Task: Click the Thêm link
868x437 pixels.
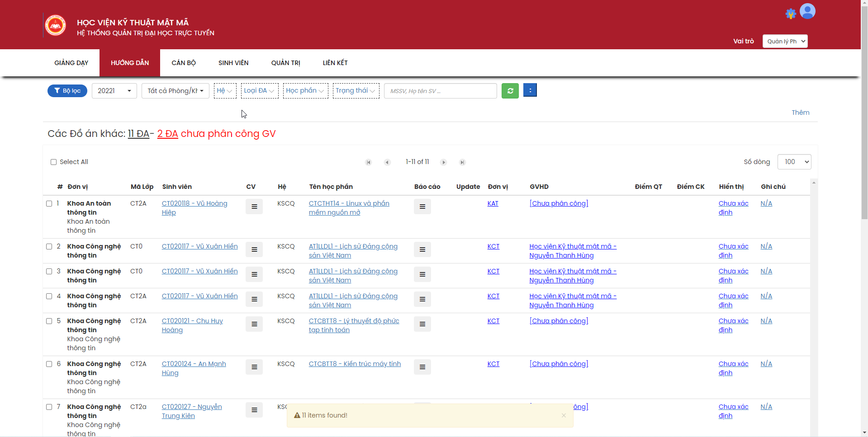Action: (800, 113)
